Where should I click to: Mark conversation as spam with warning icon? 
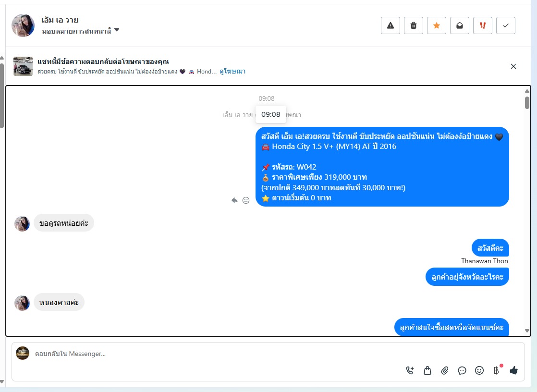point(391,25)
